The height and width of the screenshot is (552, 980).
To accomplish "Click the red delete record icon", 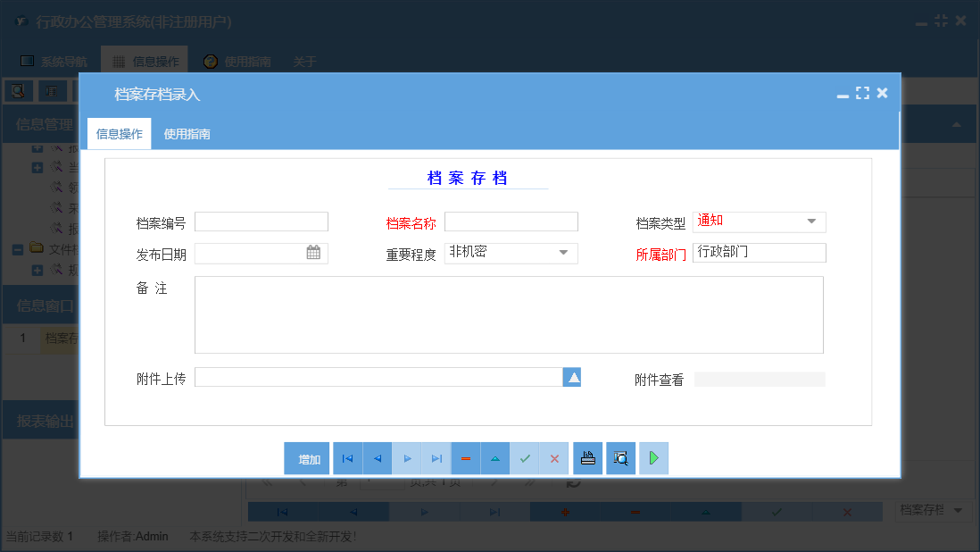I will (465, 457).
